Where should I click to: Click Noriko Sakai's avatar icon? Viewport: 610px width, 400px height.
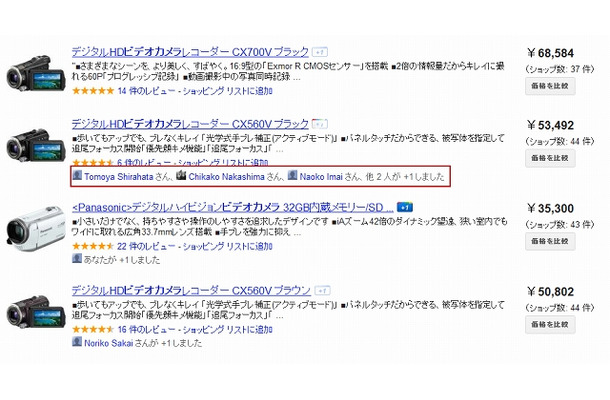tap(77, 342)
